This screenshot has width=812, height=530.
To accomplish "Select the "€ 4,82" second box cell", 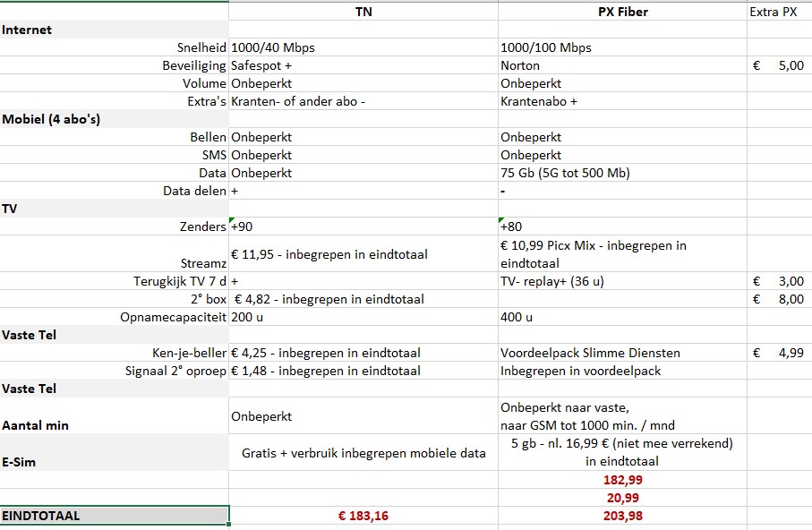I will 363,299.
